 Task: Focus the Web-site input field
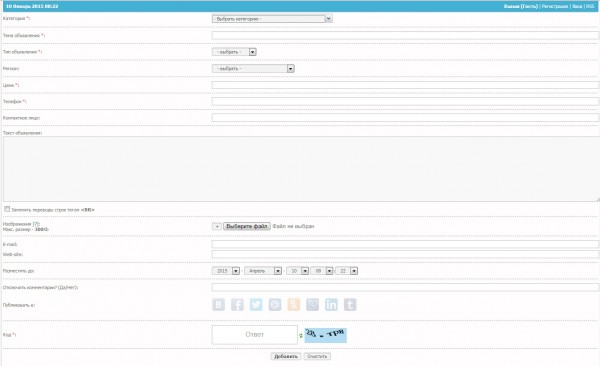pos(405,254)
